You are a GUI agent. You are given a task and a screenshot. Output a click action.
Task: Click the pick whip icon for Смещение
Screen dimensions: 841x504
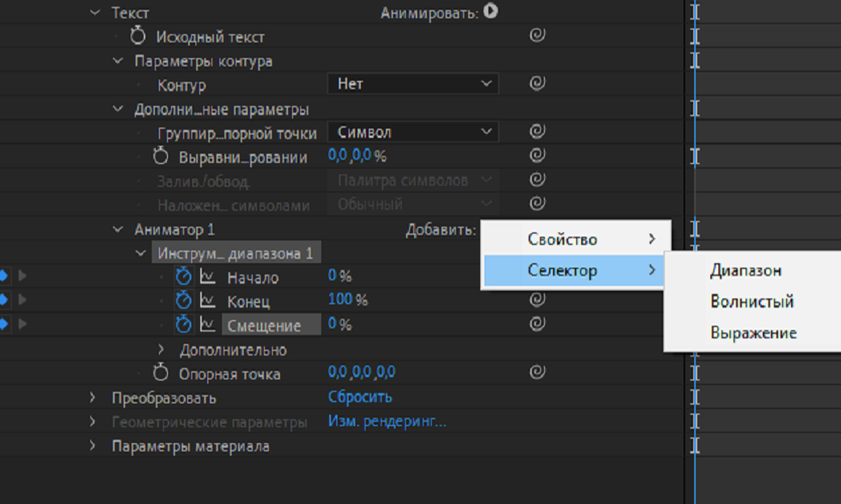click(537, 324)
